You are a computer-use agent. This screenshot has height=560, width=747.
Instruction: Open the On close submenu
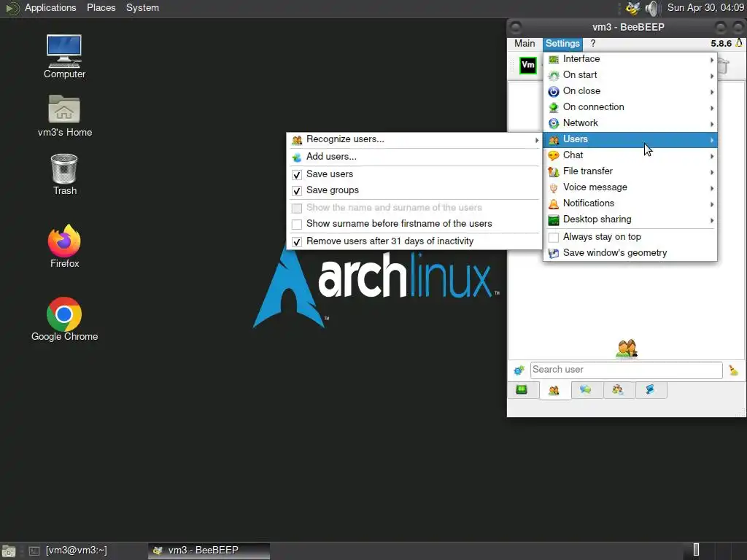pos(630,91)
